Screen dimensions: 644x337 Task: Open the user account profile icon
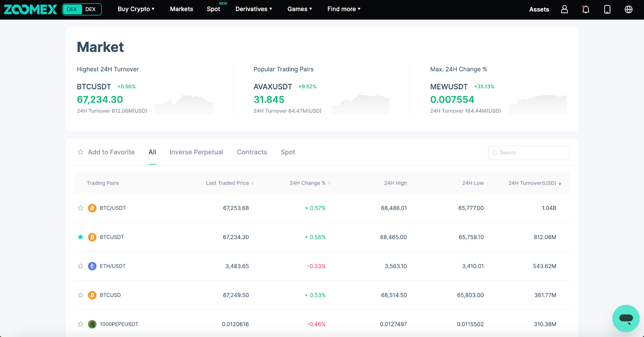tap(564, 9)
